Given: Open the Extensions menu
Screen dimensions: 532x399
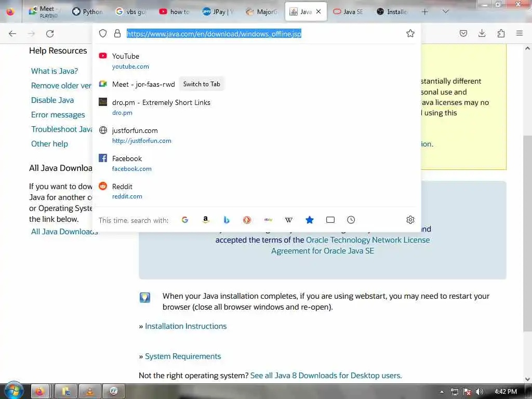Looking at the screenshot, I should point(501,33).
